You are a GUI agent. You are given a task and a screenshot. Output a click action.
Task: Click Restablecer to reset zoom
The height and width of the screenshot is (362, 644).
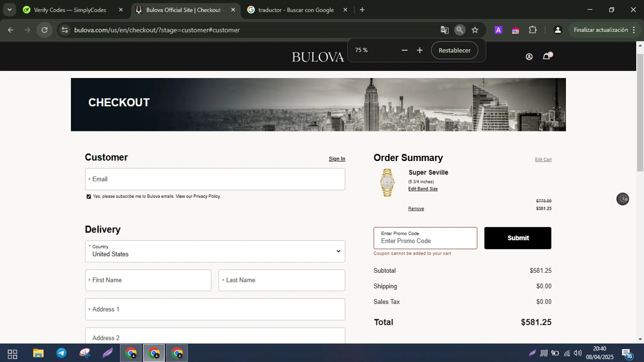point(454,50)
